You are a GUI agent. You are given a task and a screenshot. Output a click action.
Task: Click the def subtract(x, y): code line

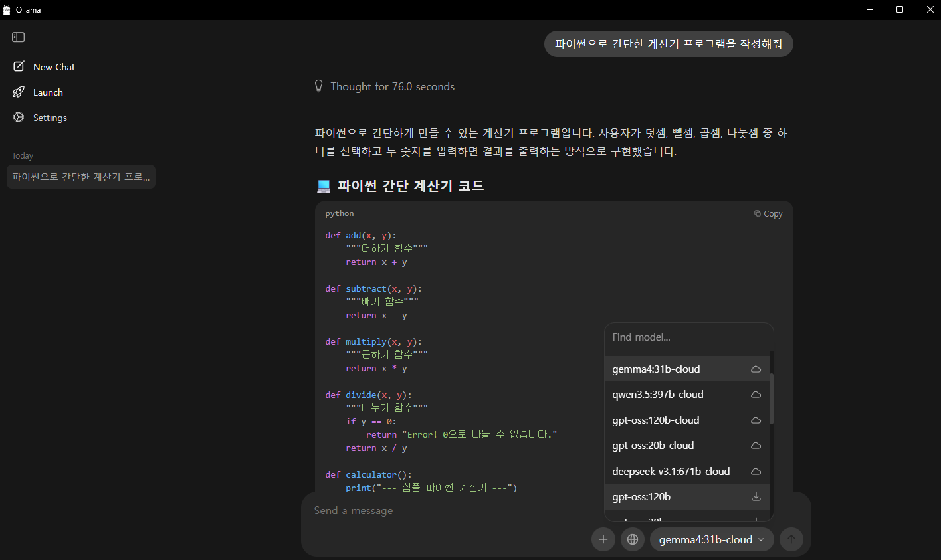(x=373, y=288)
